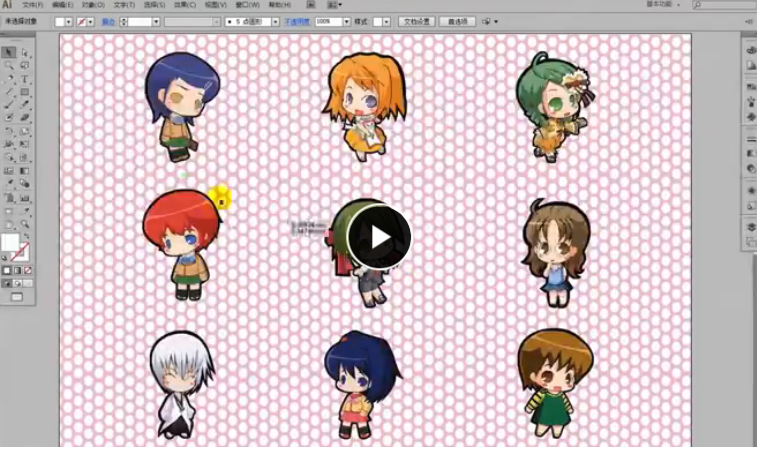This screenshot has width=757, height=470.
Task: Enable Draw Behind mode
Action: coord(17,283)
